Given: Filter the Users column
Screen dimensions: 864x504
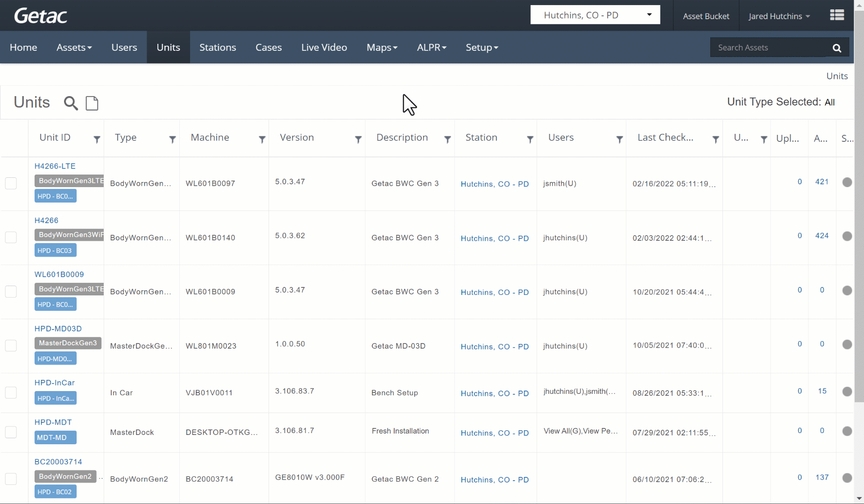Looking at the screenshot, I should (x=619, y=139).
